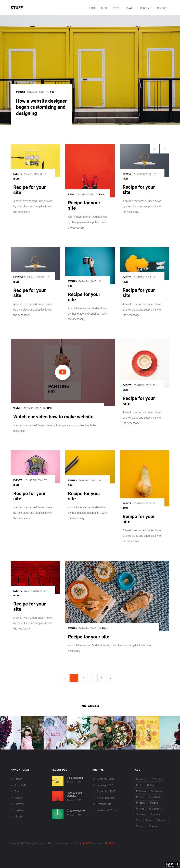Open the Contact menu item
Image resolution: width=180 pixels, height=868 pixels.
point(161,8)
